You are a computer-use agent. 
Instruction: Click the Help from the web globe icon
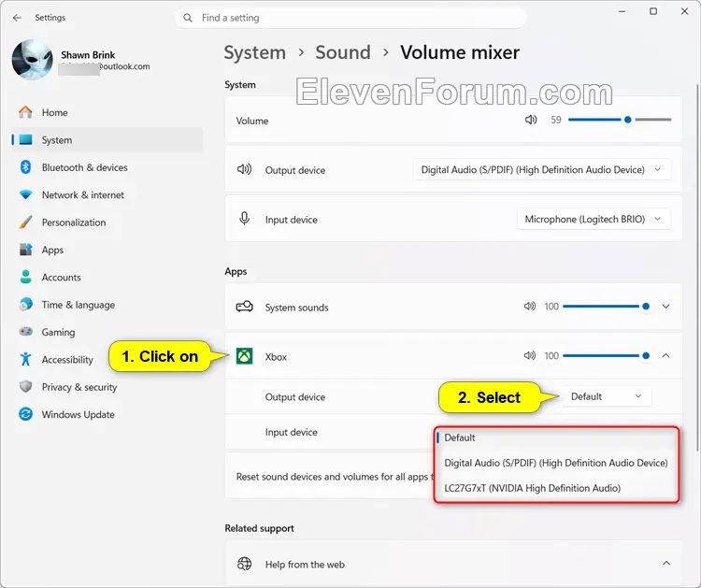[x=244, y=564]
